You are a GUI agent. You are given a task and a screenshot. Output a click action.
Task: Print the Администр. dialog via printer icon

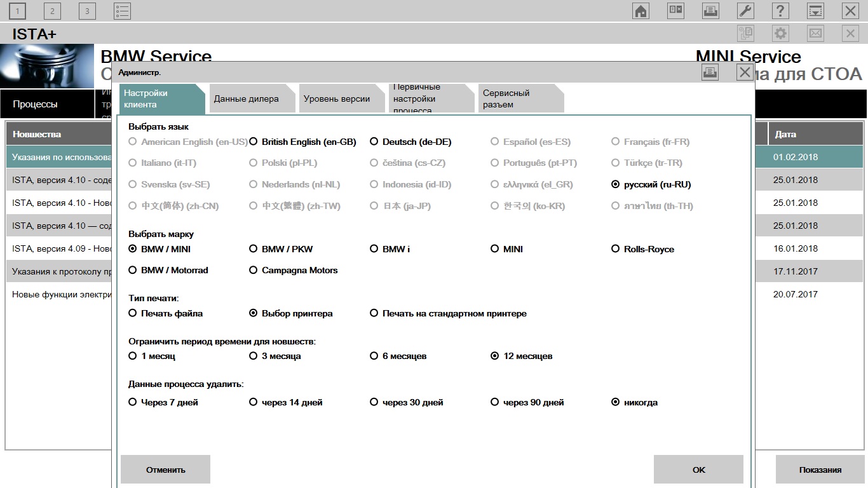(x=710, y=72)
